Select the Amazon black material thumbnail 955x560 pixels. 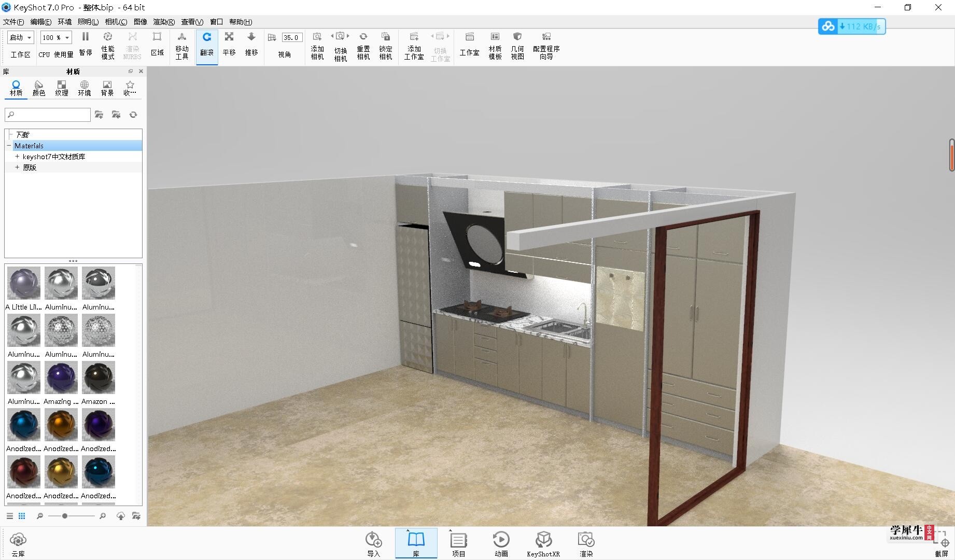tap(99, 377)
